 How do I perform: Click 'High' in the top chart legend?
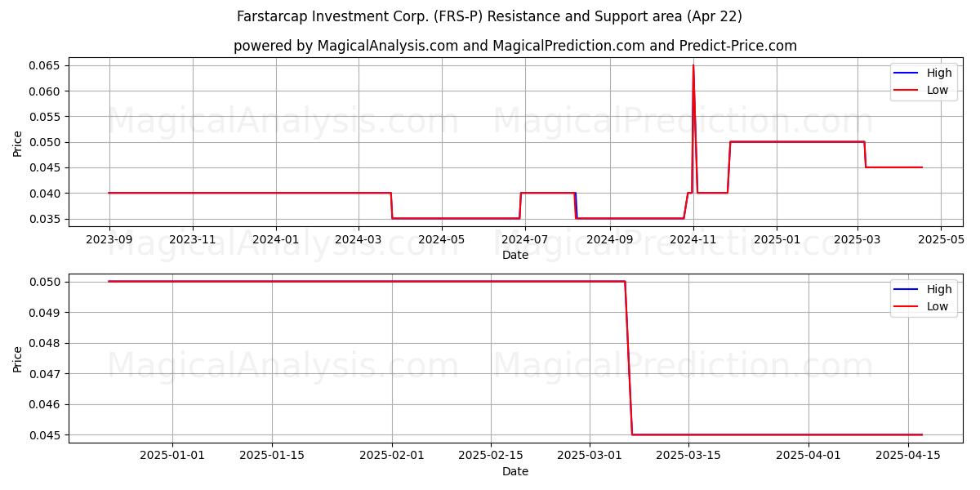939,73
